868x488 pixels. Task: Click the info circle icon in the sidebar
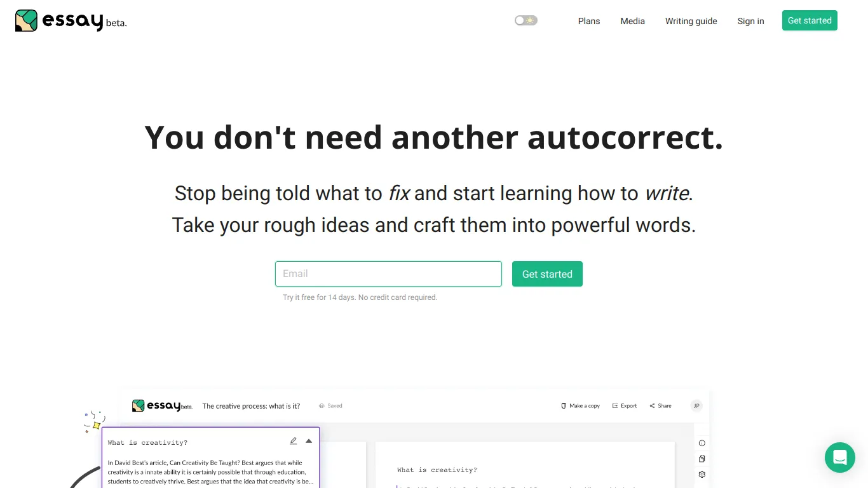pyautogui.click(x=702, y=443)
